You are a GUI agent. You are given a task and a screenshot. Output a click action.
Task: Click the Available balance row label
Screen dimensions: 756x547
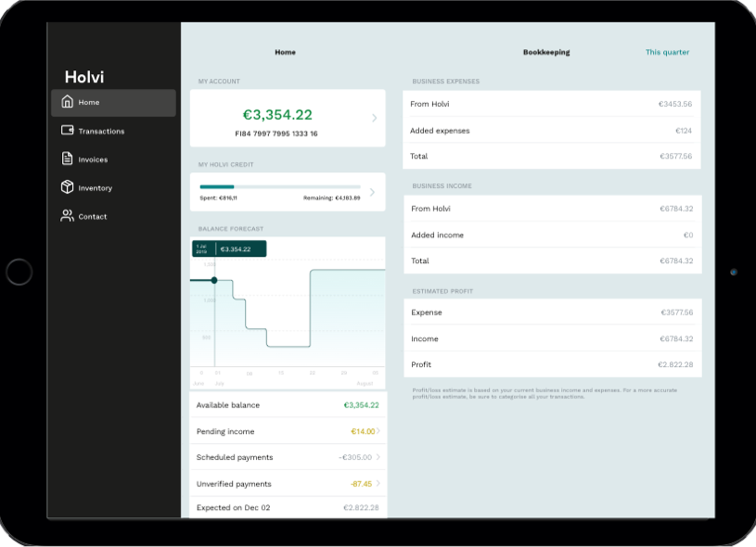228,405
